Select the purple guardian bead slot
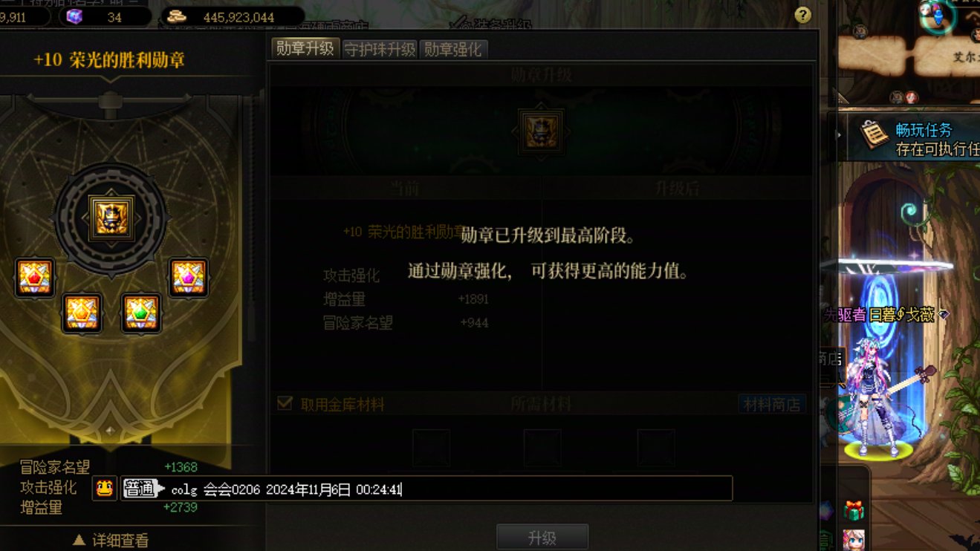This screenshot has width=980, height=551. click(x=188, y=278)
